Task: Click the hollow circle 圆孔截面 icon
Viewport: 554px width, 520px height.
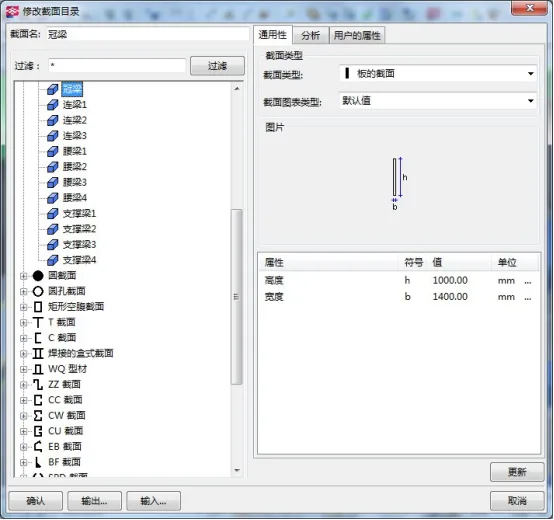Action: point(38,291)
